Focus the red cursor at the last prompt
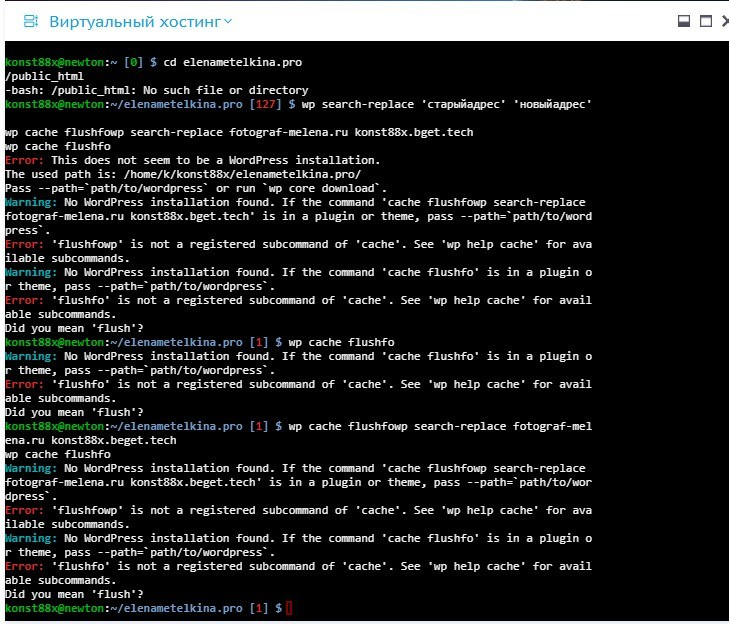This screenshot has width=729, height=624. 288,608
